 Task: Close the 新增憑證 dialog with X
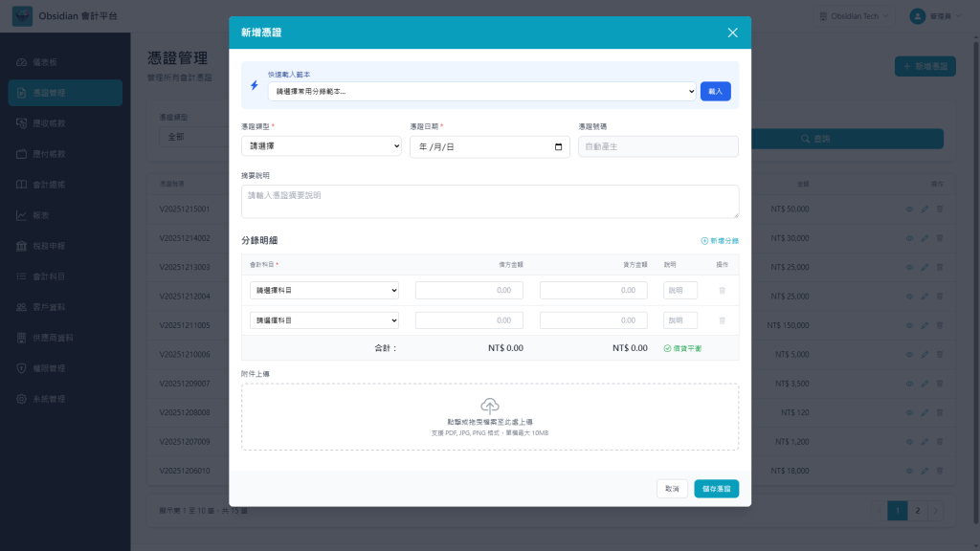[732, 33]
